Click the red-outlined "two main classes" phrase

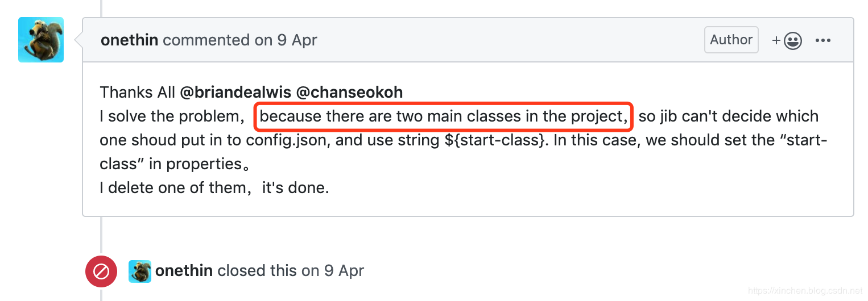pyautogui.click(x=443, y=116)
